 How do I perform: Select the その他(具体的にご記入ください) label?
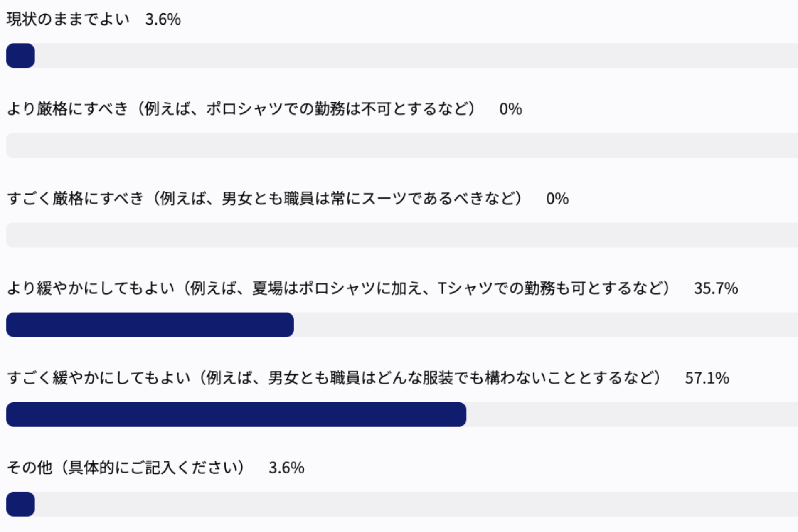(126, 468)
